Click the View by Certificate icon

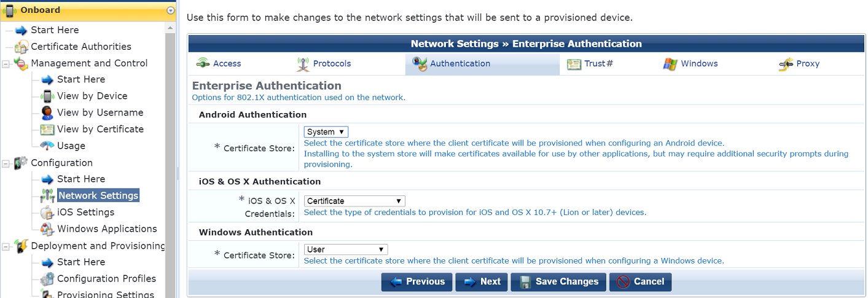tap(47, 130)
